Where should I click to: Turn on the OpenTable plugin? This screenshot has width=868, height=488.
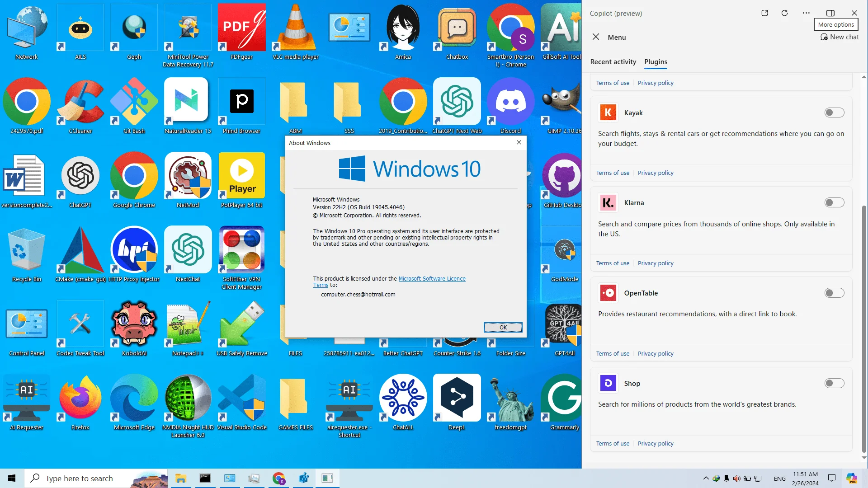pos(834,293)
